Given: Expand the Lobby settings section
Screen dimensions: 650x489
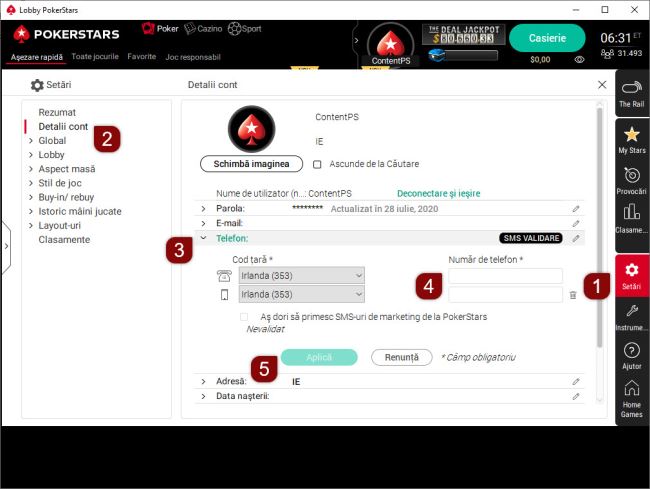Looking at the screenshot, I should (31, 155).
